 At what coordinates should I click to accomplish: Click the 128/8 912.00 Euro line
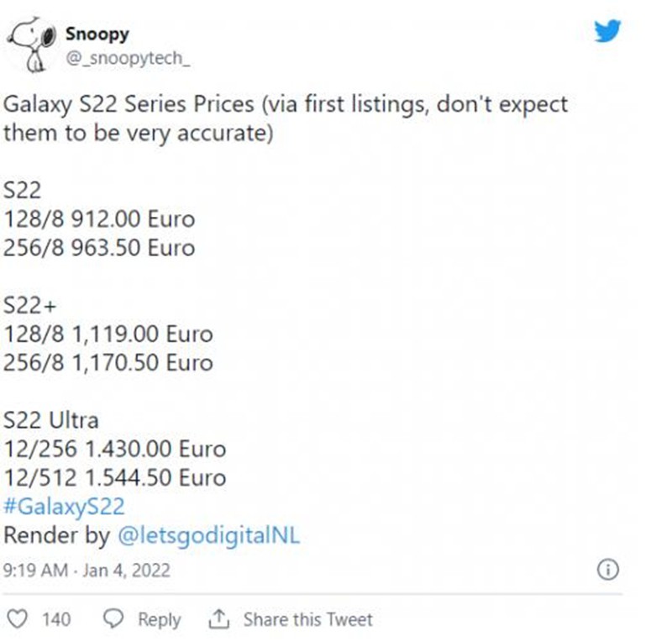pos(99,219)
